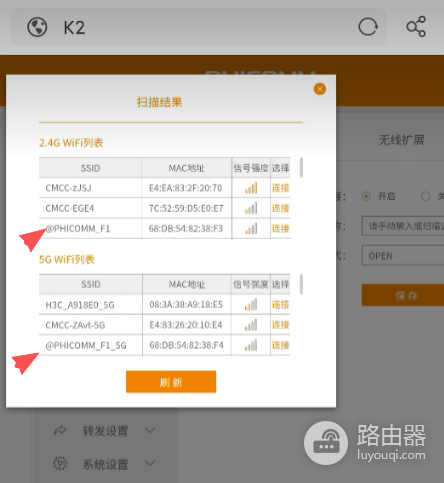Click MAC address 08:3A:38:A9:18:E5

tap(186, 305)
